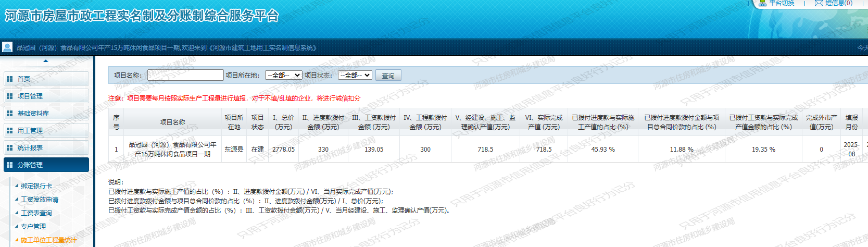The width and height of the screenshot is (868, 247).
Task: Open the 短信息(0) messages link
Action: [834, 3]
